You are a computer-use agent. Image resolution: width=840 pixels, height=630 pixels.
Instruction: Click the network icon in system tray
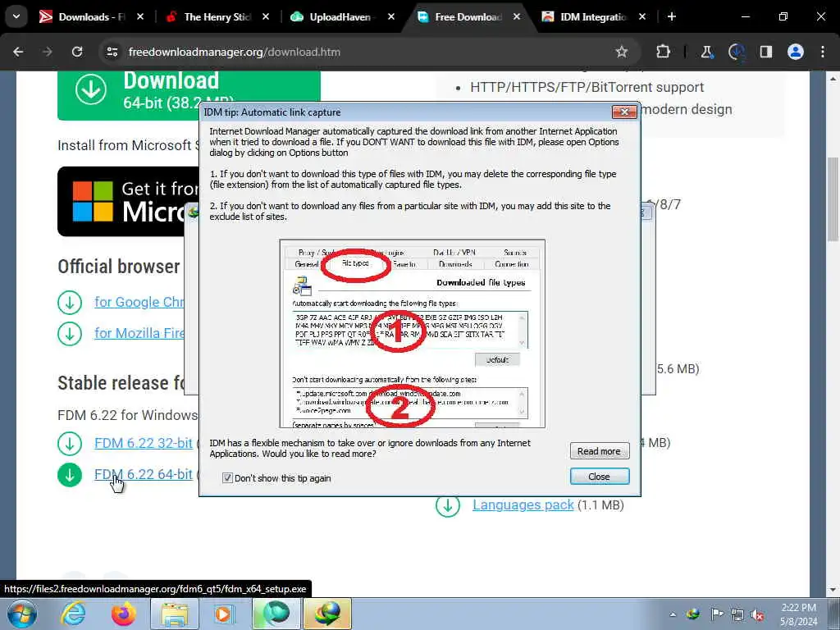[x=737, y=614]
